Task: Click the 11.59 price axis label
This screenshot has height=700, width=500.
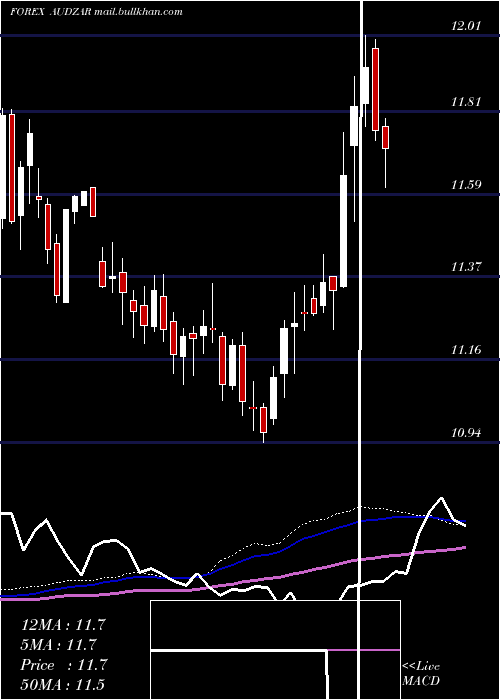Action: point(466,184)
